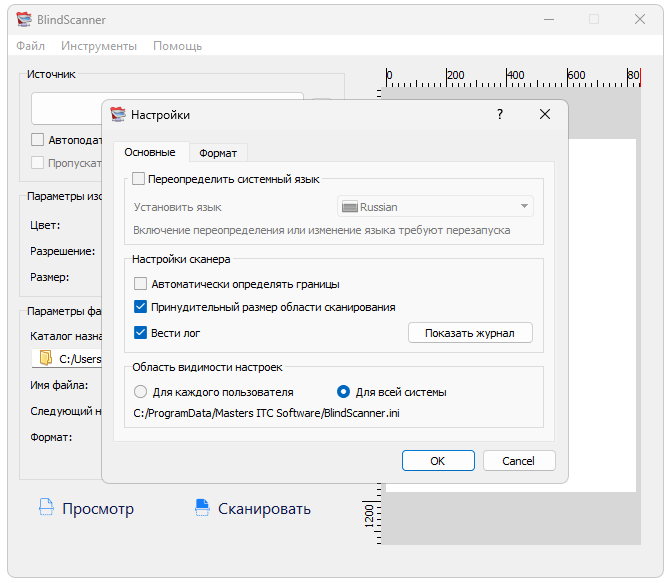
Task: Select Для всей системы radio button
Action: pyautogui.click(x=343, y=392)
